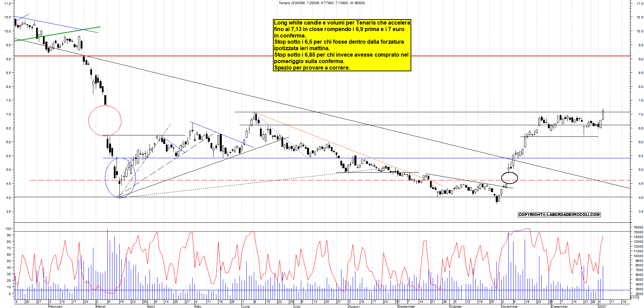Click the November month label

coord(510,306)
